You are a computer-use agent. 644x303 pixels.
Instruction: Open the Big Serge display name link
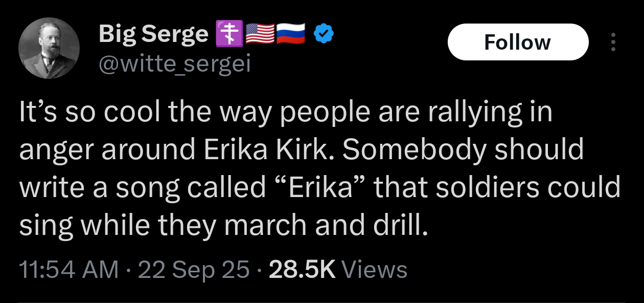pos(153,34)
